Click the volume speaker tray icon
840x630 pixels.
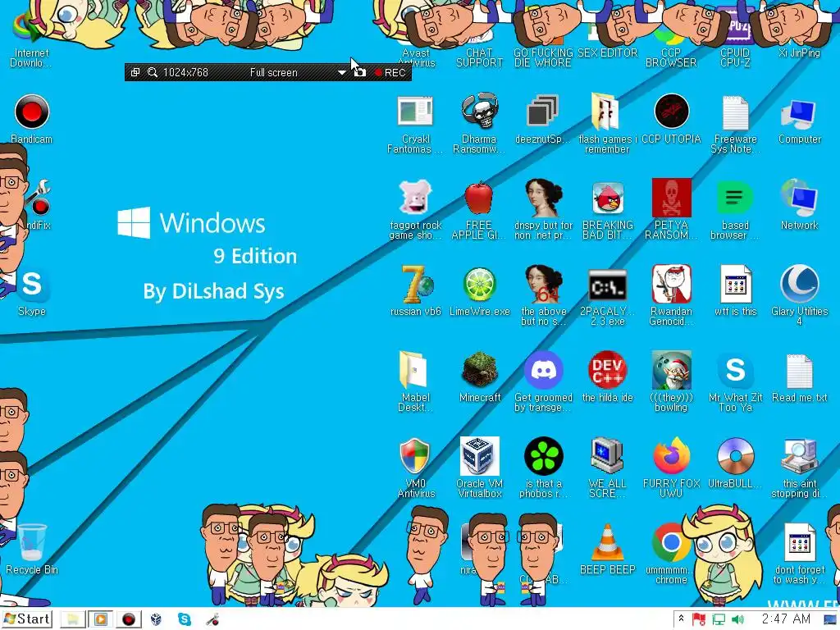(737, 619)
